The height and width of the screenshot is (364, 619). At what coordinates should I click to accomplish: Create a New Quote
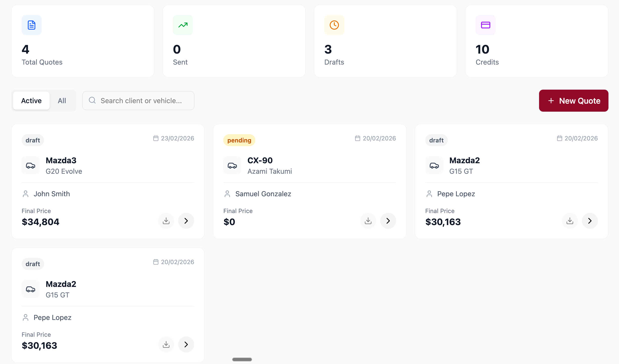(573, 101)
